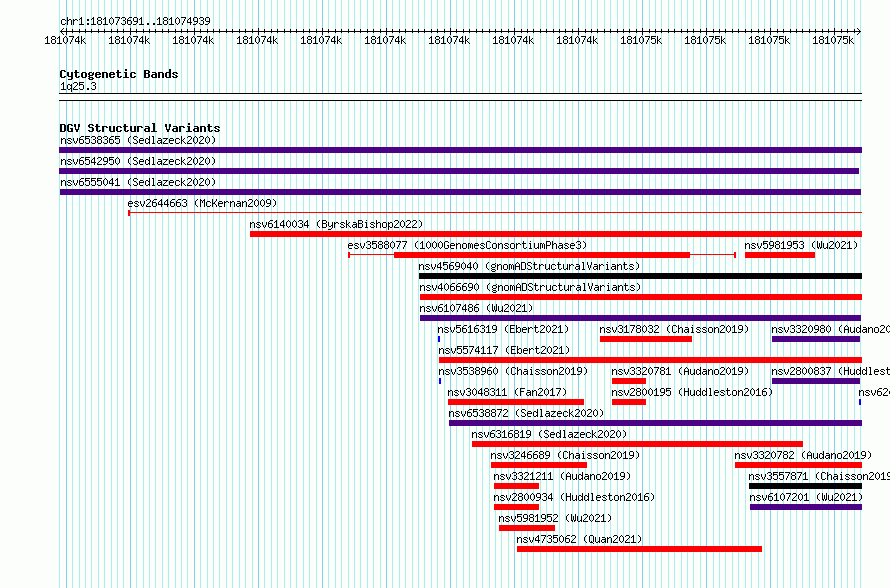Select the red bar under nsv3246689
This screenshot has width=890, height=588.
point(539,465)
